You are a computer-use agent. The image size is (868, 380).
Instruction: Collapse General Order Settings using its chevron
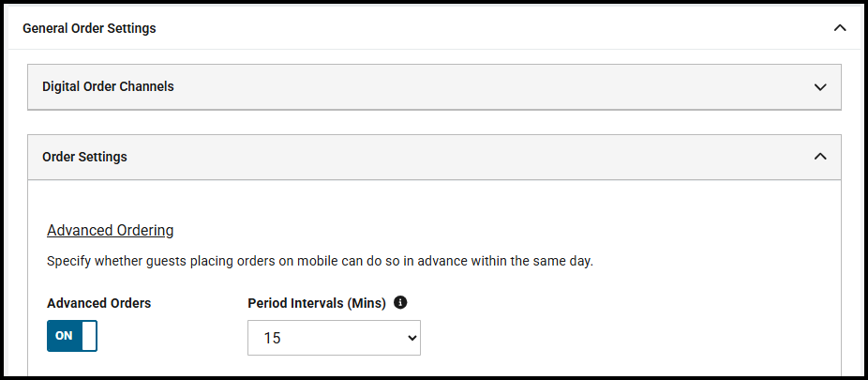tap(840, 28)
